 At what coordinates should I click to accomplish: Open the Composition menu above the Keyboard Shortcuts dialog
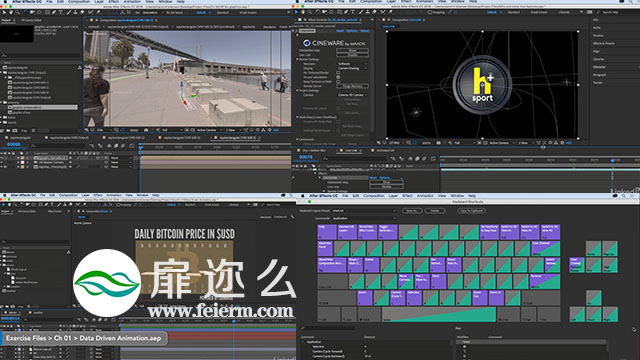[374, 196]
